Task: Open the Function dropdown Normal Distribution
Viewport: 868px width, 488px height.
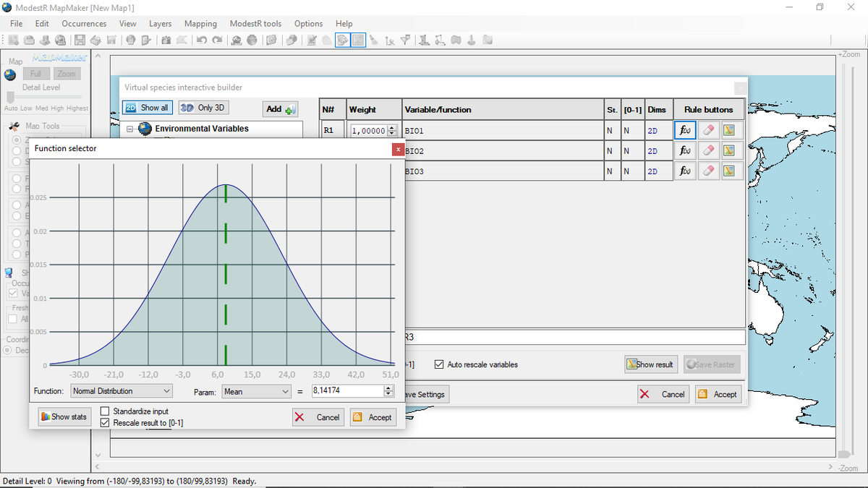Action: click(x=122, y=391)
